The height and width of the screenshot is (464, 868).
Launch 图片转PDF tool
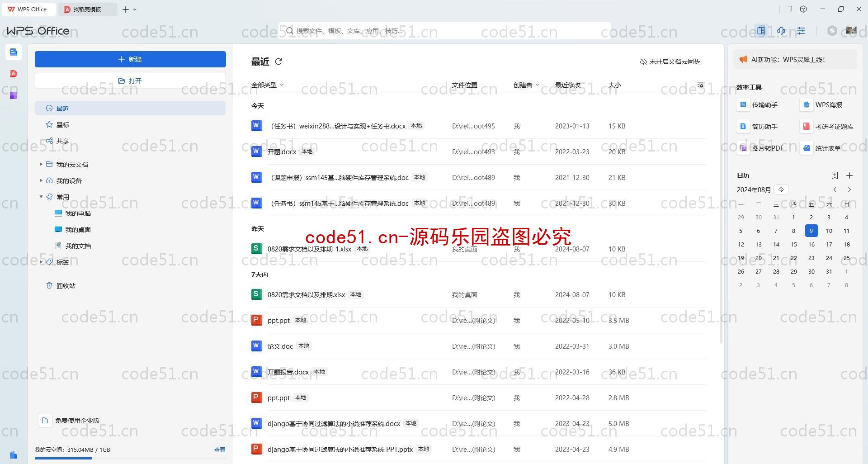tap(761, 148)
